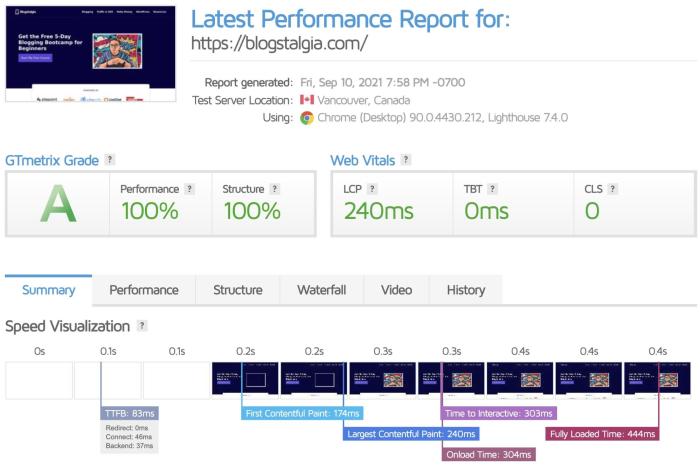Open the Structure score help icon
The width and height of the screenshot is (700, 473).
(x=275, y=189)
